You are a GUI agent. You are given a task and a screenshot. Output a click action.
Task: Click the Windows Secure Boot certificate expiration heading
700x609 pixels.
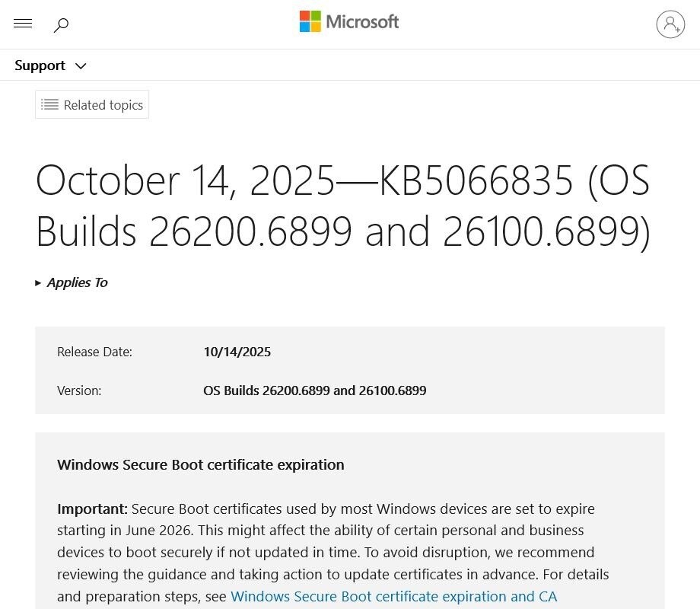coord(200,464)
